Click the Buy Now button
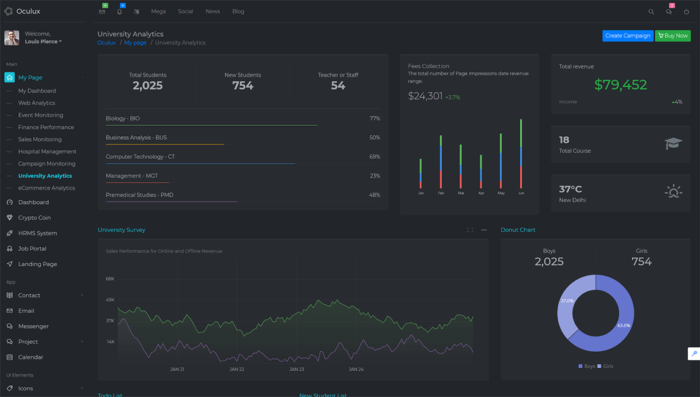 [673, 36]
